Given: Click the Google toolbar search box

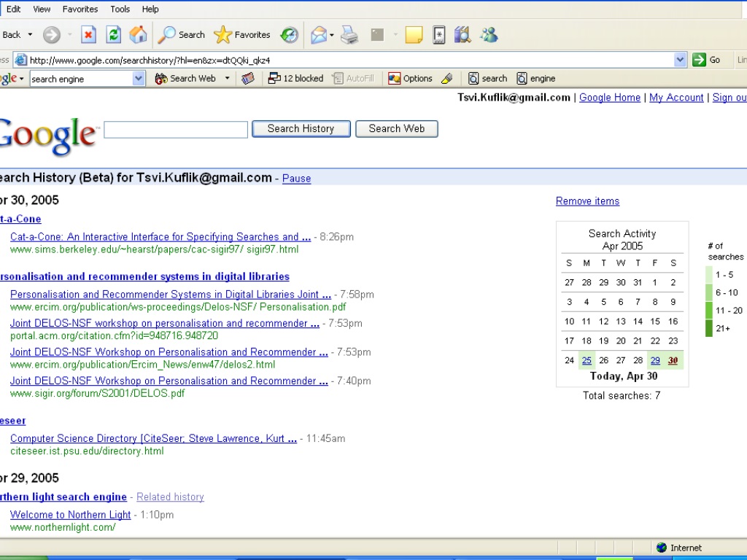Looking at the screenshot, I should tap(81, 79).
